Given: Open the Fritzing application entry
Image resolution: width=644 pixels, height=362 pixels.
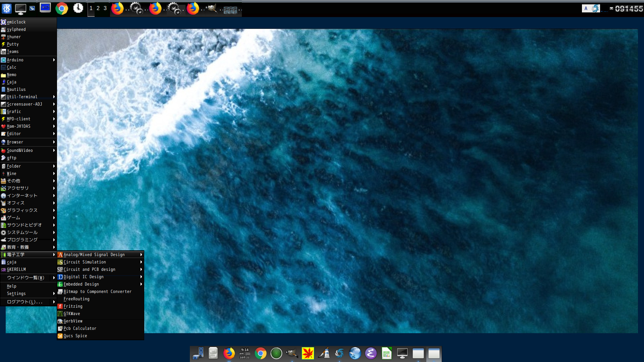Looking at the screenshot, I should (x=73, y=306).
